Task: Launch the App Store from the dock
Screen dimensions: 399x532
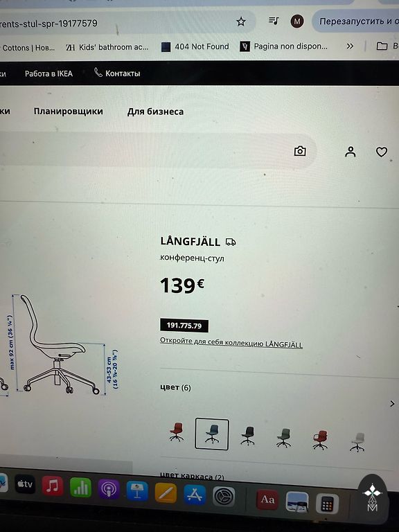Action: 195,495
